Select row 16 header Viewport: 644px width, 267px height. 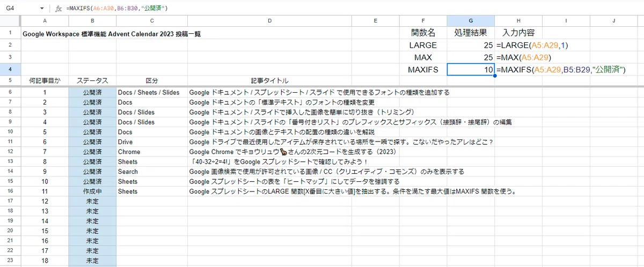pyautogui.click(x=10, y=191)
